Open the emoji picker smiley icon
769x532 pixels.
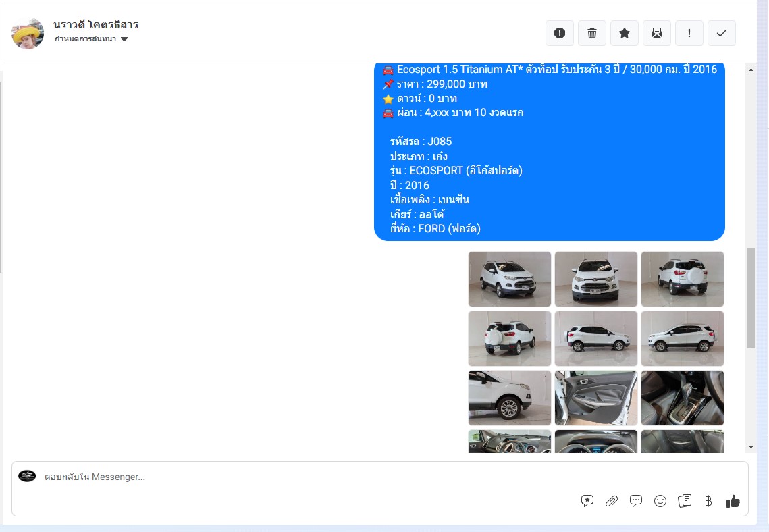(660, 501)
